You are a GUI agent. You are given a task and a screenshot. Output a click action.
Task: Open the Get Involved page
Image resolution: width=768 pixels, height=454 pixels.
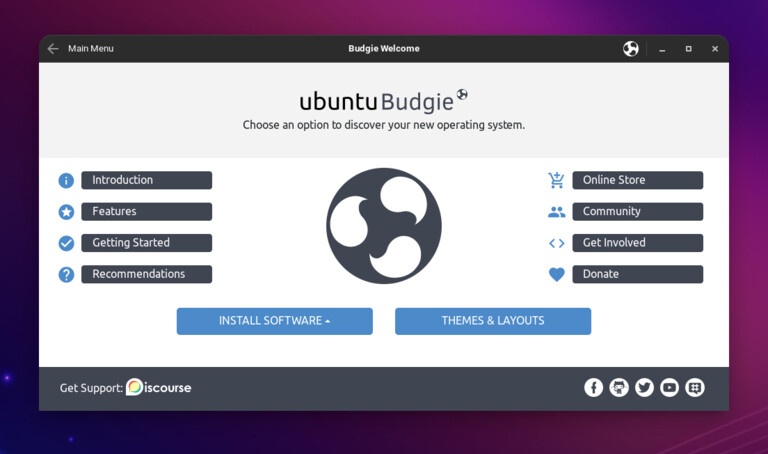tap(638, 243)
